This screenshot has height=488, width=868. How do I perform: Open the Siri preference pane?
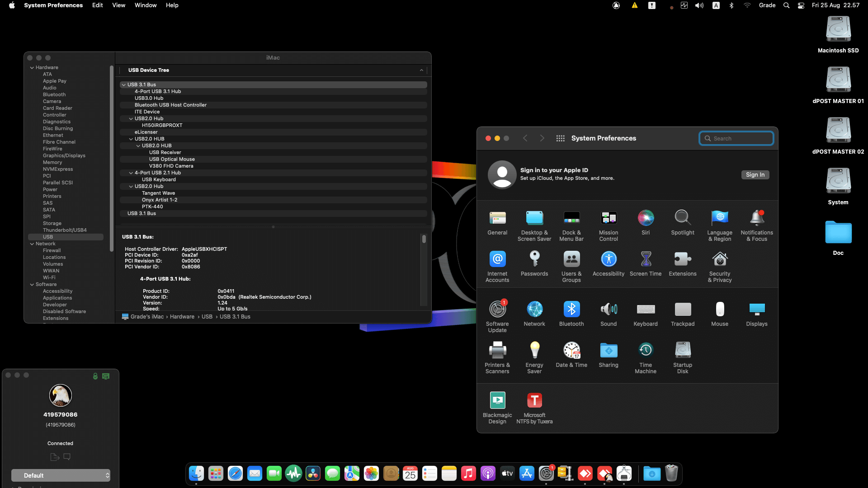click(646, 223)
